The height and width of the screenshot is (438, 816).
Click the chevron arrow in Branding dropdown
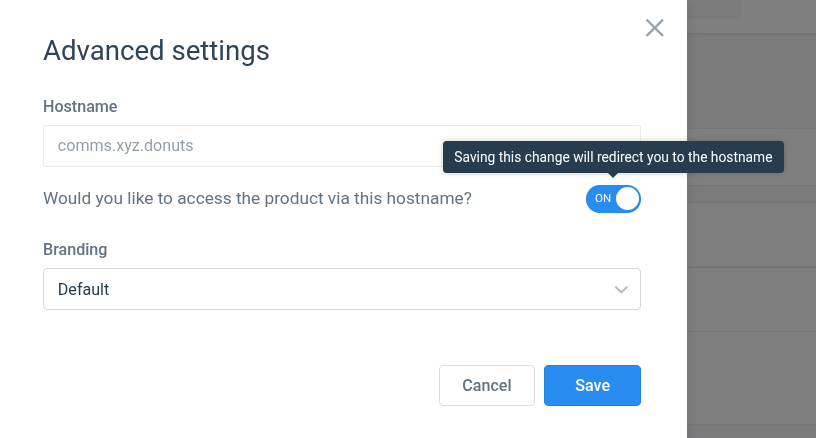click(x=621, y=290)
